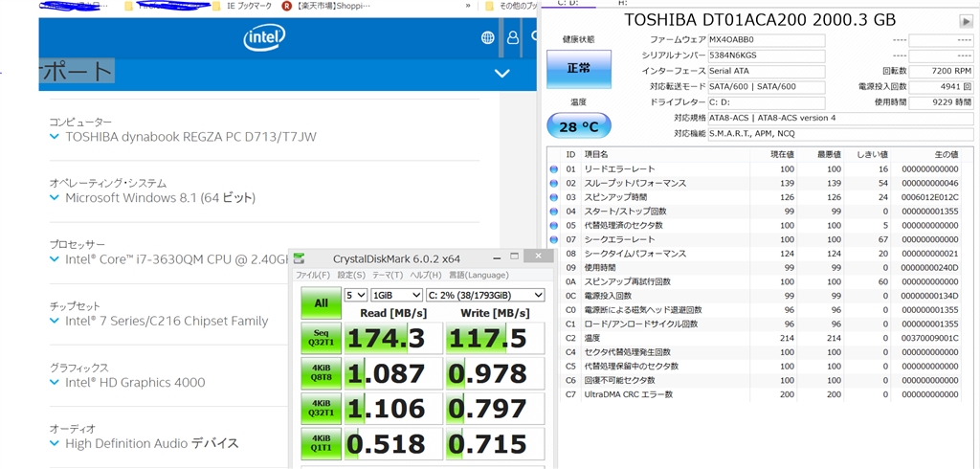Select the TOSHIBA DT01ACA200 2000.3 GB title
The image size is (980, 469).
pos(760,20)
